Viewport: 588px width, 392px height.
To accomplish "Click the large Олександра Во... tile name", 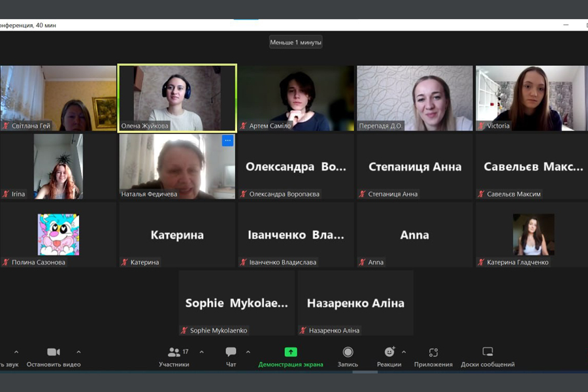I will coord(296,167).
